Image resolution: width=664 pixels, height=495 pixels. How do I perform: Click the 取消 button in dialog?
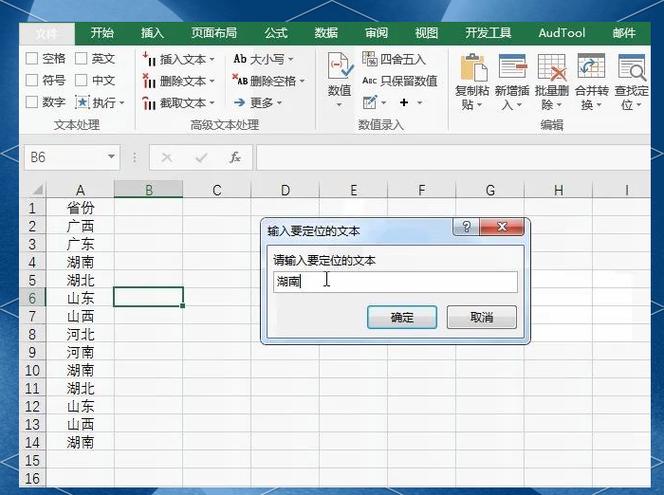click(x=482, y=317)
